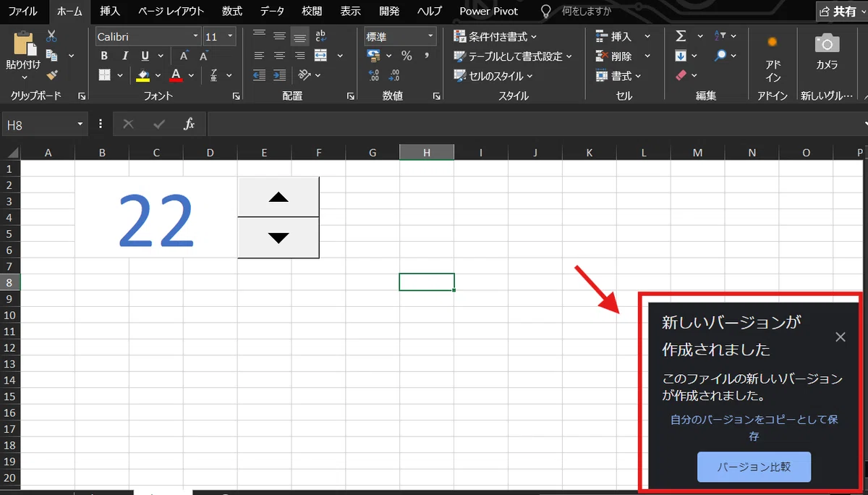Click the AutoSum sigma icon
Viewport: 868px width, 495px height.
[681, 35]
